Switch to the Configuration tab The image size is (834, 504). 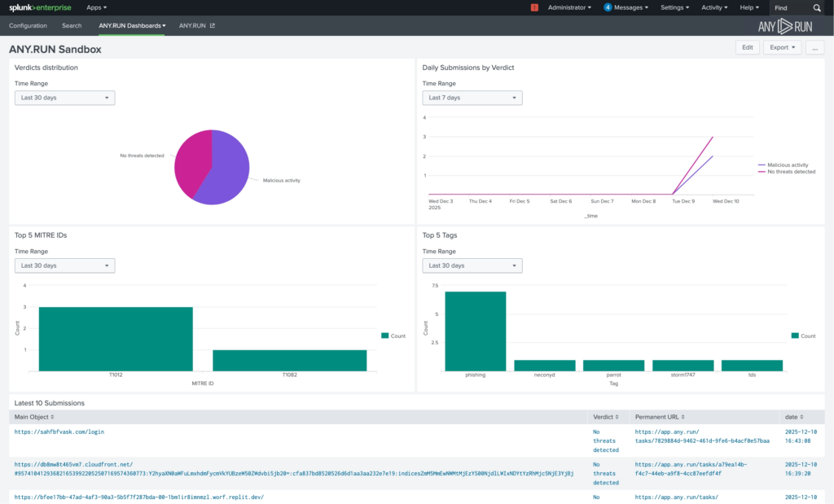pos(29,26)
